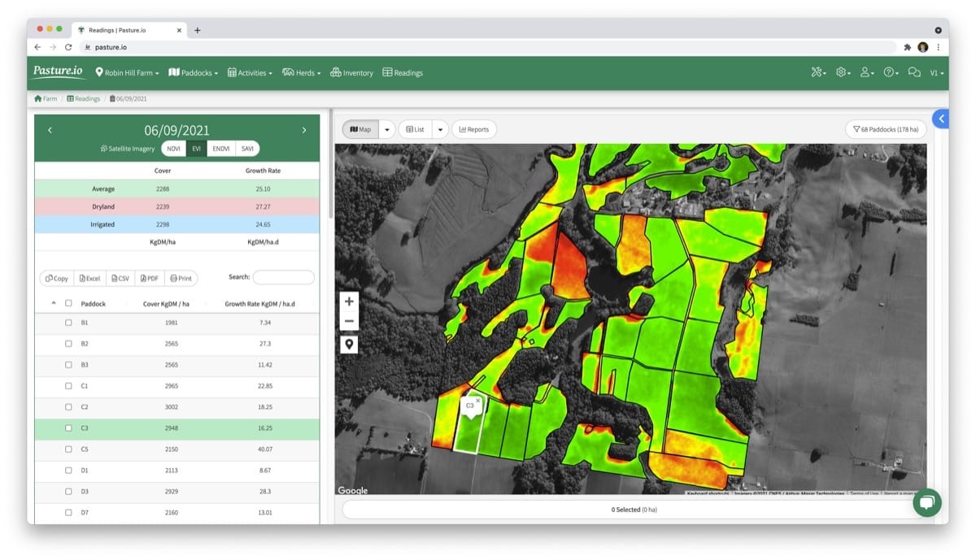This screenshot has height=560, width=976.
Task: Tick the B1 paddock checkbox
Action: pyautogui.click(x=68, y=323)
